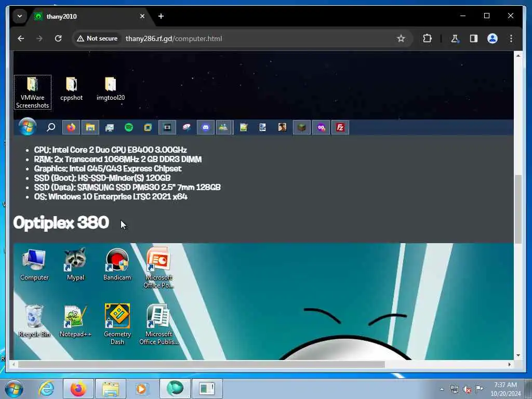The height and width of the screenshot is (399, 532).
Task: Click the Discord icon in the pictured taskbar
Action: pos(206,128)
